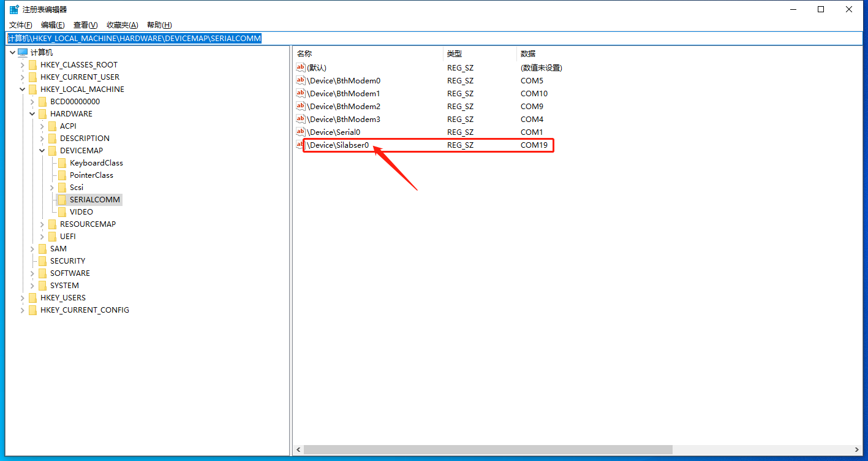The width and height of the screenshot is (868, 461).
Task: Click string icon of \Device\BthModem2
Action: pyautogui.click(x=301, y=106)
